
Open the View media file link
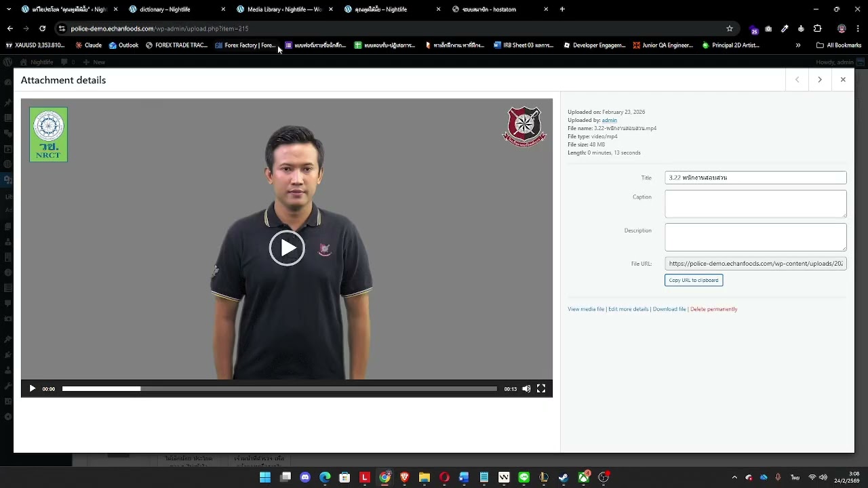(x=586, y=309)
